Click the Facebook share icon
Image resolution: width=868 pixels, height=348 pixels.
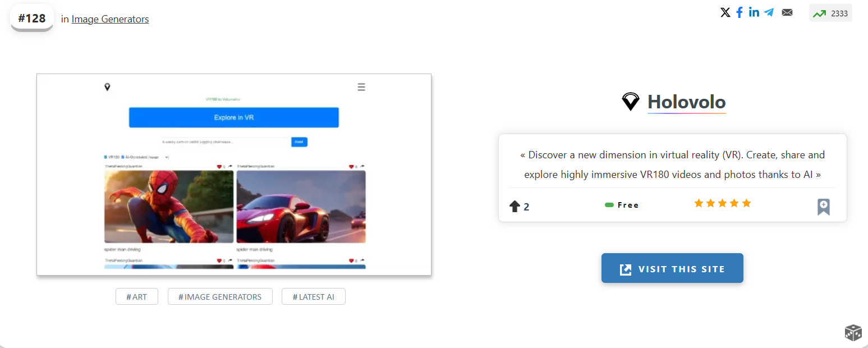pyautogui.click(x=740, y=12)
